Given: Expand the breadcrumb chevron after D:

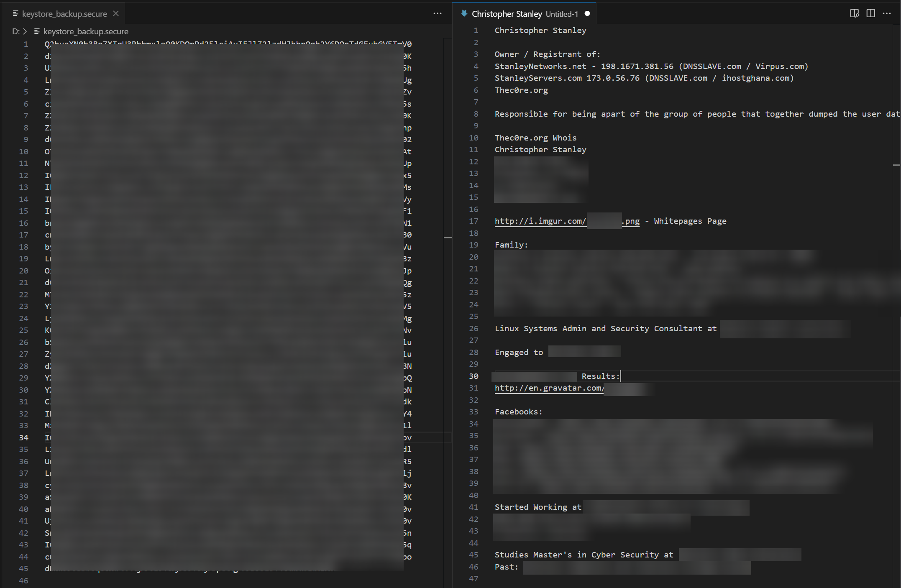Looking at the screenshot, I should 25,31.
